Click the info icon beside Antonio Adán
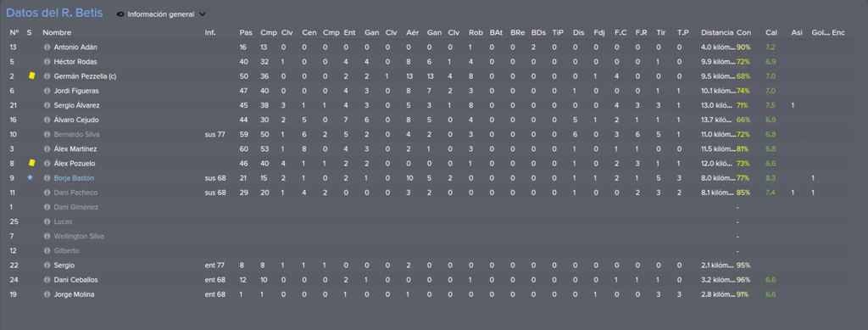The width and height of the screenshot is (868, 330). (x=47, y=48)
